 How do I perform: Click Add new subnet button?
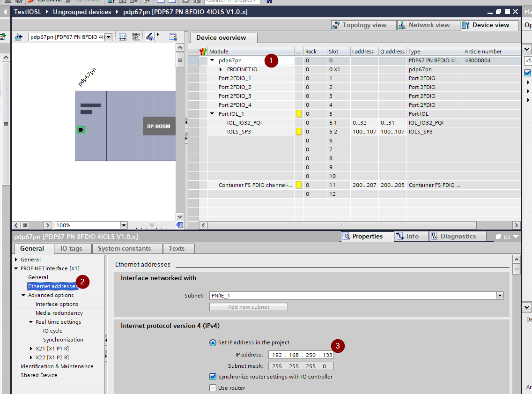[249, 307]
